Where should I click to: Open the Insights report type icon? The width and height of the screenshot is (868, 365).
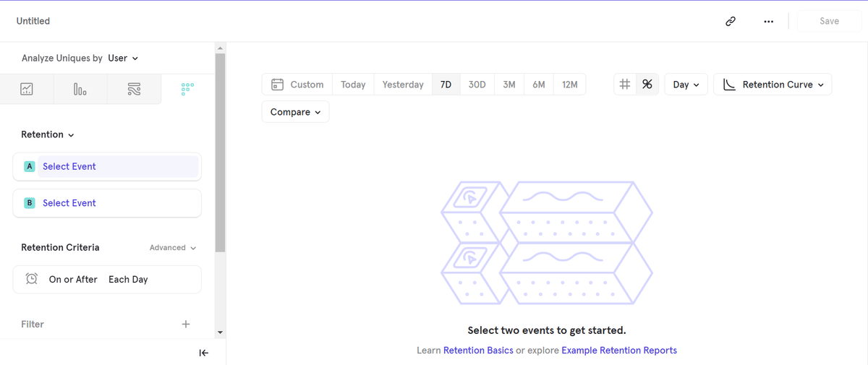27,89
